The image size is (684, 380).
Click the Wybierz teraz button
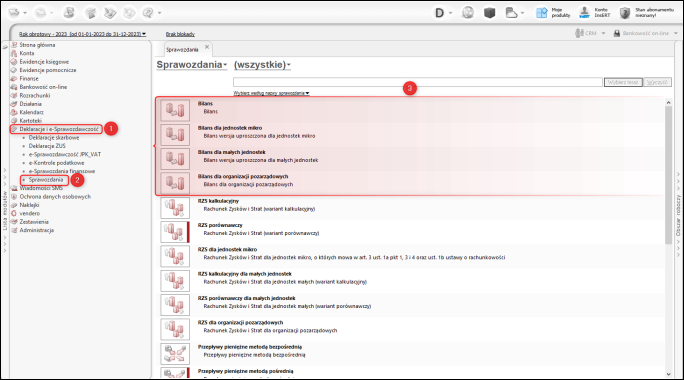click(623, 82)
